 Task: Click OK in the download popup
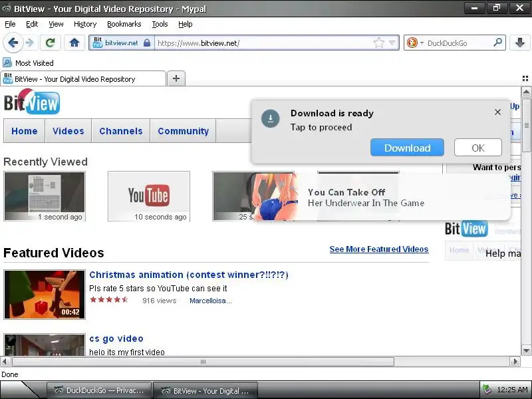(478, 148)
